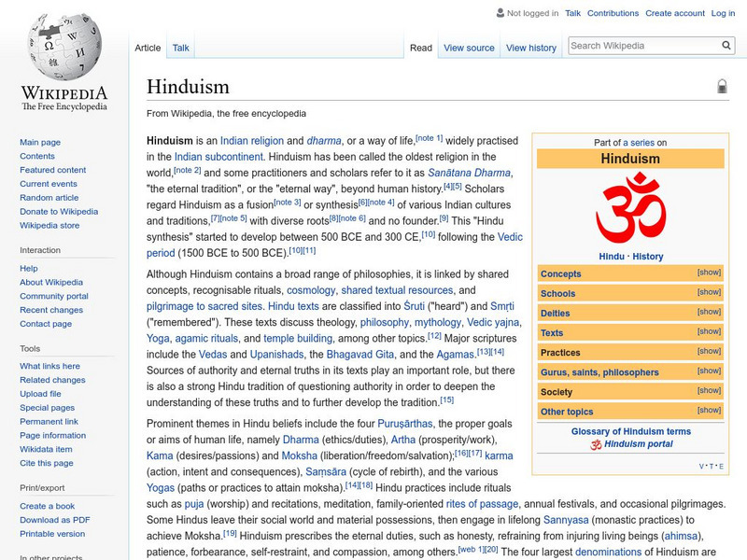Open a Random article

(x=49, y=197)
